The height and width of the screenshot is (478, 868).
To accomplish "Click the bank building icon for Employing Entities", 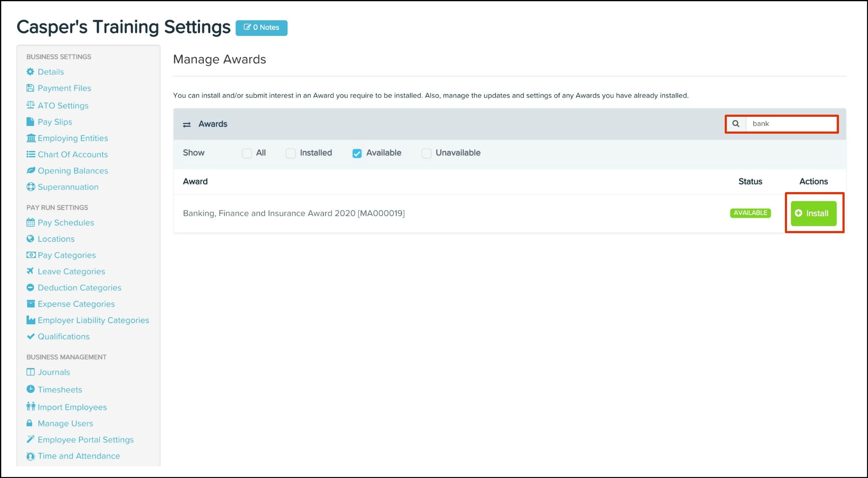I will pos(31,138).
